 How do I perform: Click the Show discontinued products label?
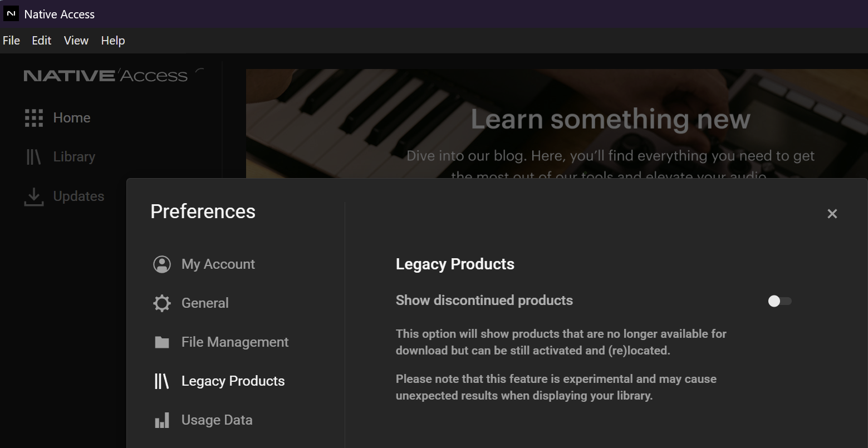point(484,301)
